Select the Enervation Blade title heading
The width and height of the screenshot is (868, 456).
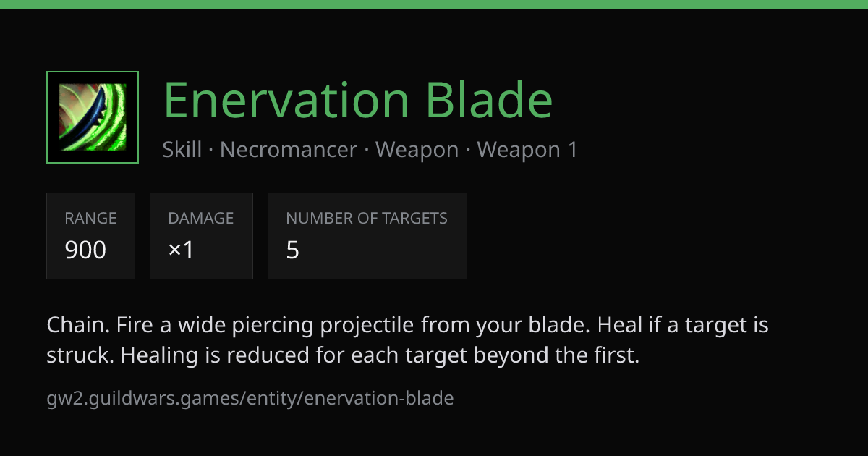coord(358,100)
